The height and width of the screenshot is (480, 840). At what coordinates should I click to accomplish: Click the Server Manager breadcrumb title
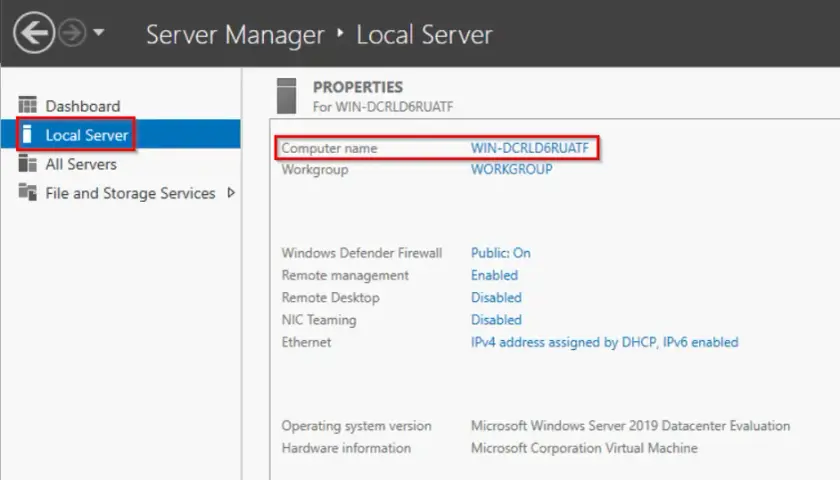(x=235, y=35)
